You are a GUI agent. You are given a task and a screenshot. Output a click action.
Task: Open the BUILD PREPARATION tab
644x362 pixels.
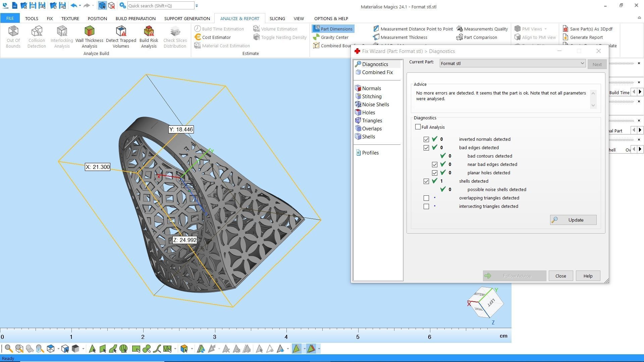click(x=136, y=18)
